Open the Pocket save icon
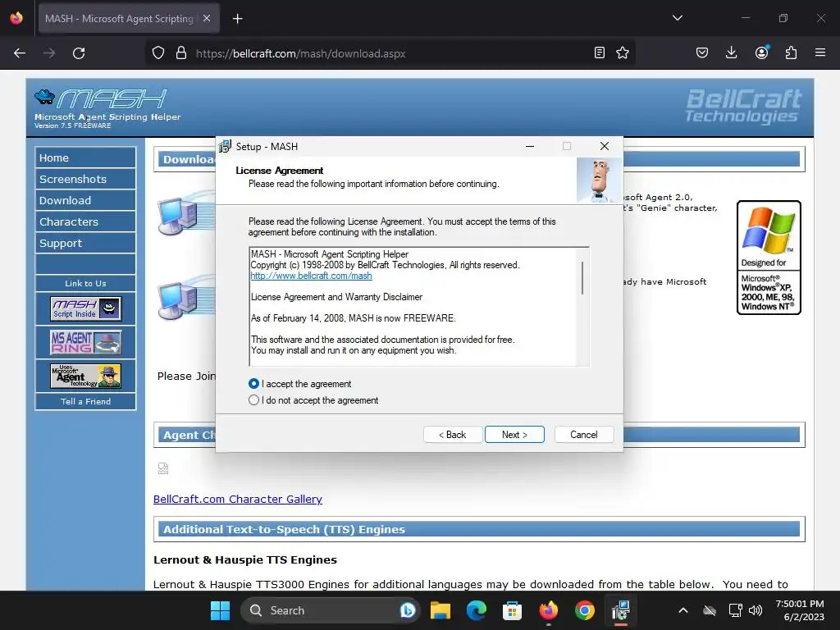840x630 pixels. pos(702,52)
